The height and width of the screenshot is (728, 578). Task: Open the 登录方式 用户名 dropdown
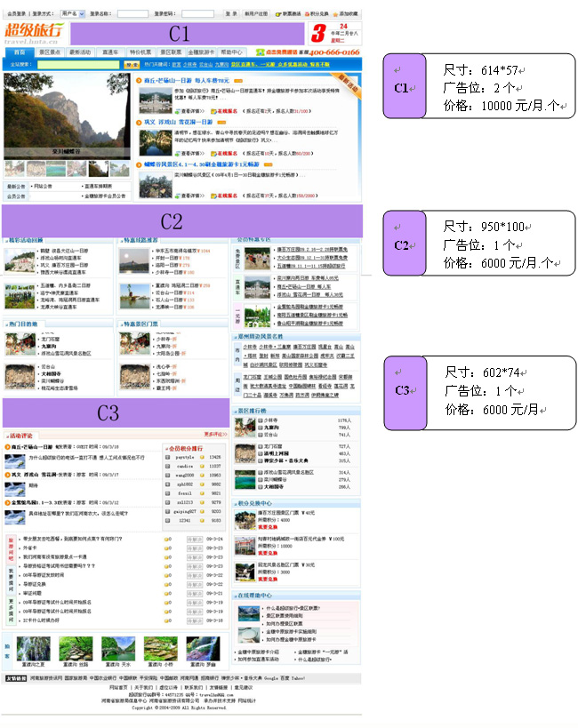coord(73,14)
